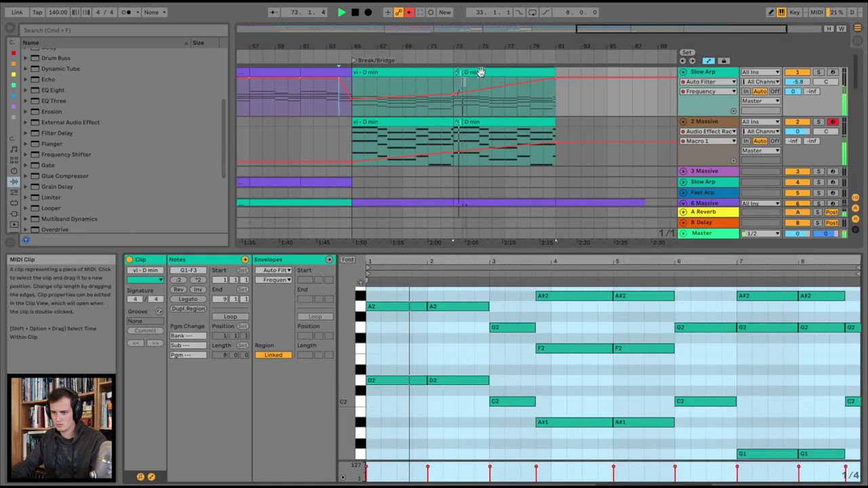
Task: Expand the Dynamic Tube device entry
Action: point(26,68)
